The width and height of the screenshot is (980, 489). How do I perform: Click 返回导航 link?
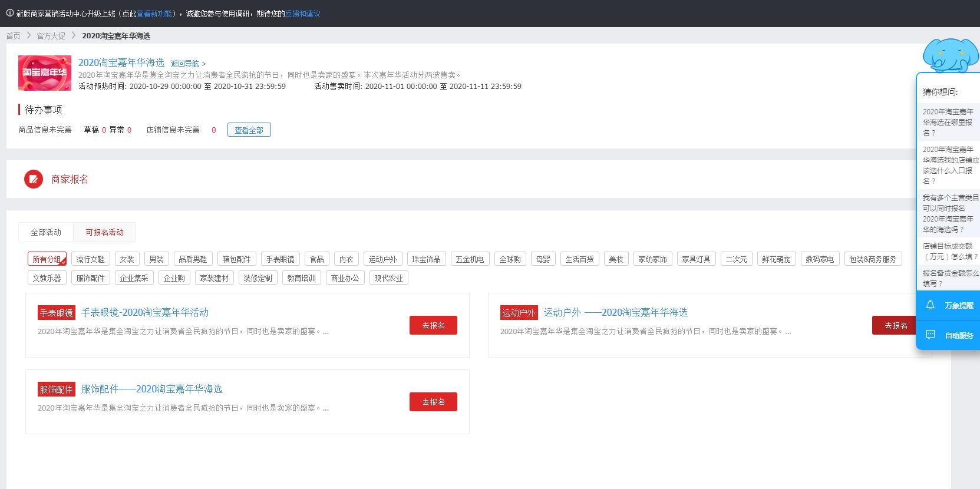[189, 64]
